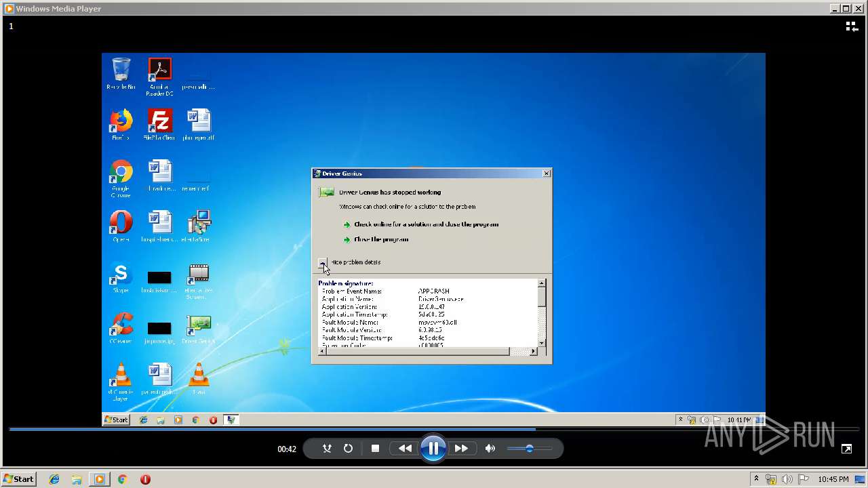
Task: Close the Driver Genius crash dialog
Action: tap(547, 174)
